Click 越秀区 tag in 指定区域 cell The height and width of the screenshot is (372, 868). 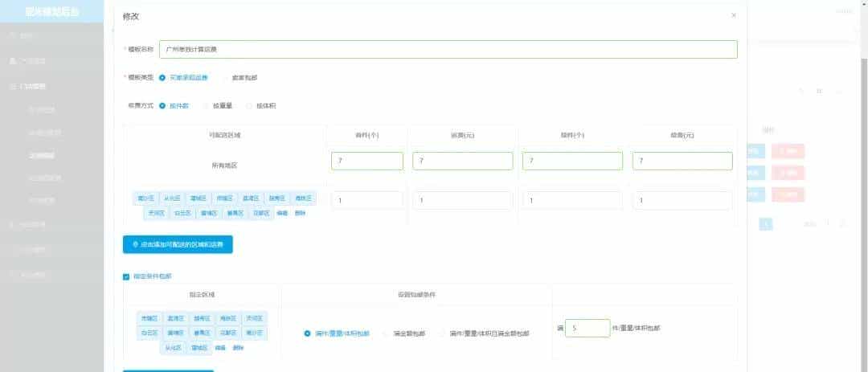tap(202, 318)
